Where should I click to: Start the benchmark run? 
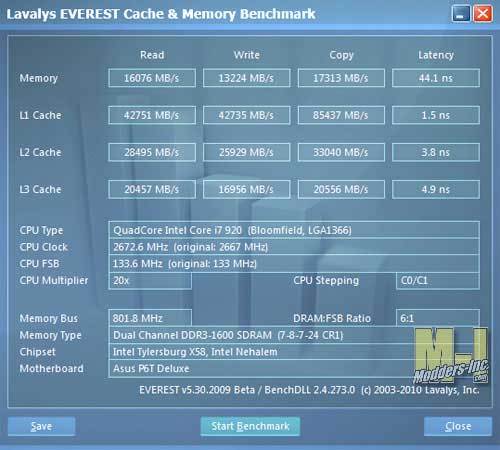250,426
